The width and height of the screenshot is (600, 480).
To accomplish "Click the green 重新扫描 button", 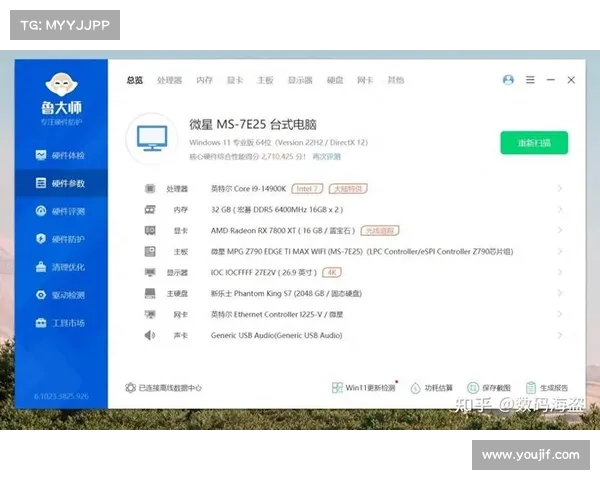I will point(533,143).
